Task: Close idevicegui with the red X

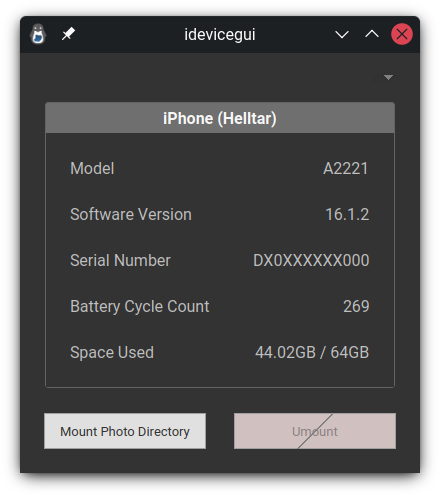Action: click(x=402, y=34)
